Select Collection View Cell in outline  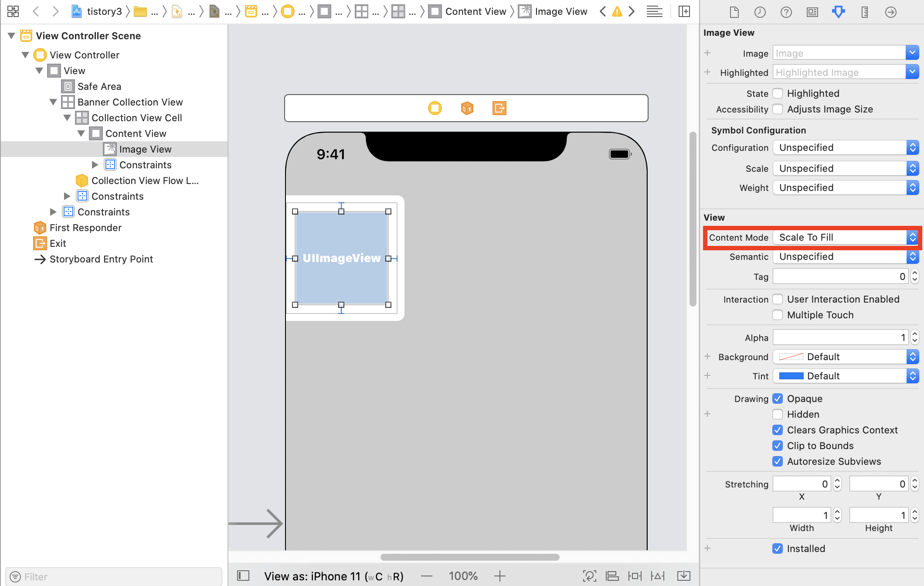136,118
